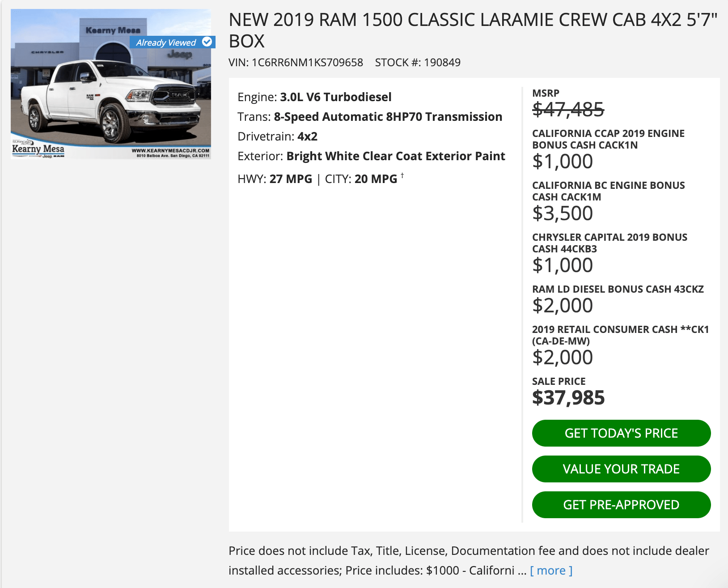The image size is (728, 588).
Task: Click the Value Your Trade button
Action: click(621, 469)
